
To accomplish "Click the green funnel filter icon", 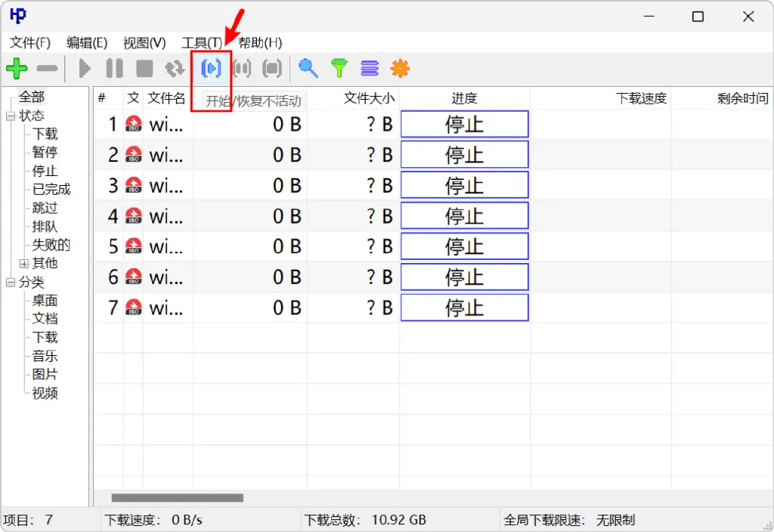I will coord(339,69).
